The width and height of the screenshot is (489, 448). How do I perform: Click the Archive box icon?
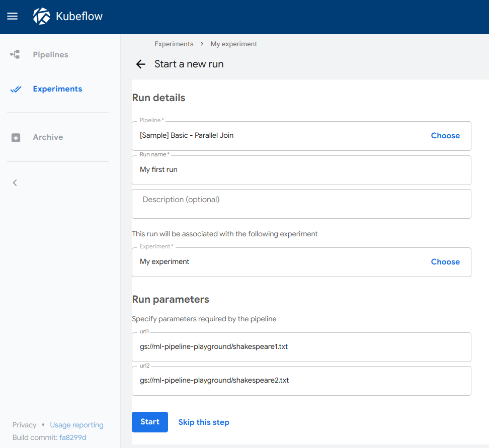16,137
